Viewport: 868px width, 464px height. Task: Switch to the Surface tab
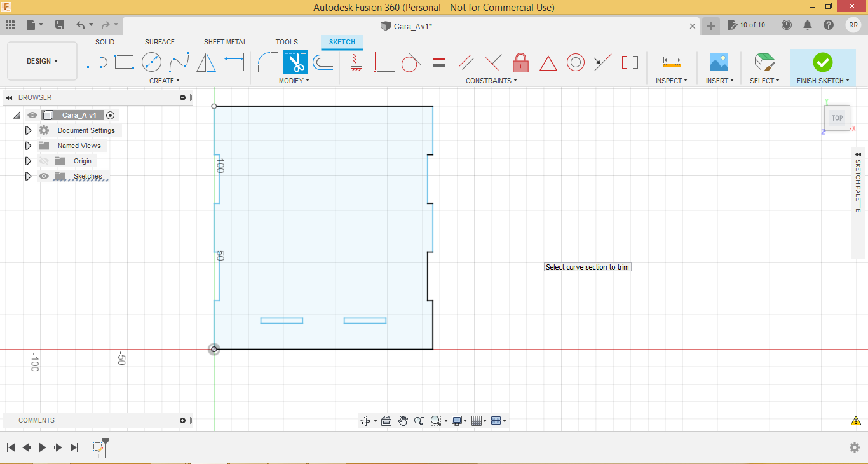tap(159, 42)
